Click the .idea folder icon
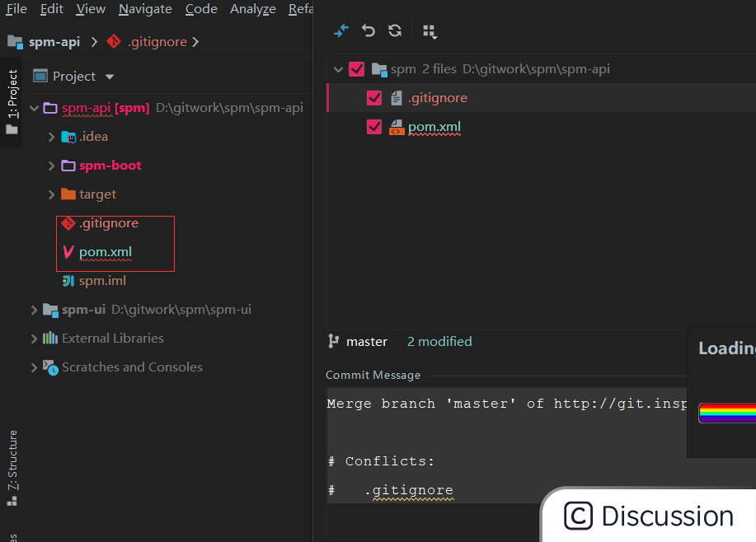Viewport: 756px width, 542px height. point(68,137)
